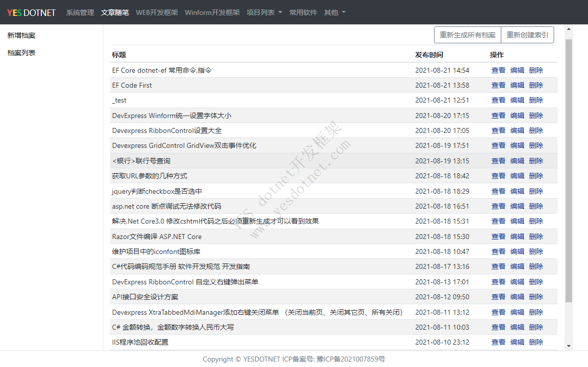The height and width of the screenshot is (367, 588).
Task: Delete Razor文件编译 ASP.NET Core entry
Action: (536, 237)
